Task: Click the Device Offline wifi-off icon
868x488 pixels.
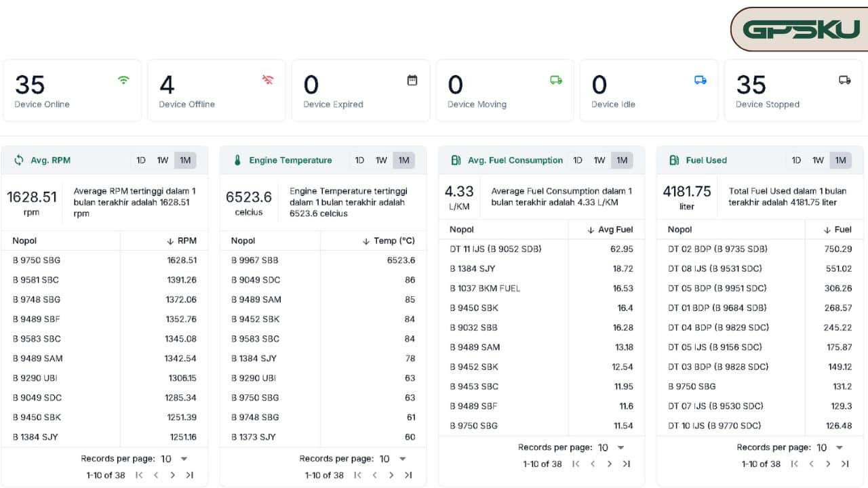Action: [268, 80]
